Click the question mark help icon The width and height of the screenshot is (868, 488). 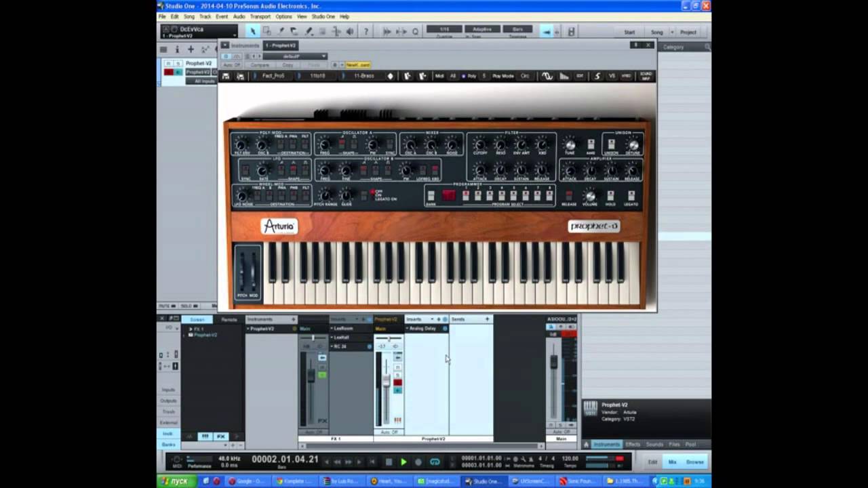(366, 31)
